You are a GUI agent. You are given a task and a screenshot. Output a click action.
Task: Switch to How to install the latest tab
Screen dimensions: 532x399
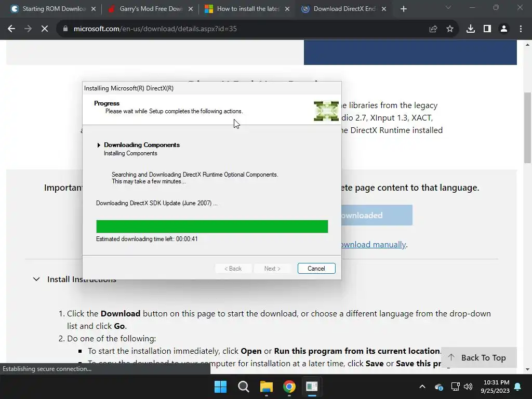247,9
